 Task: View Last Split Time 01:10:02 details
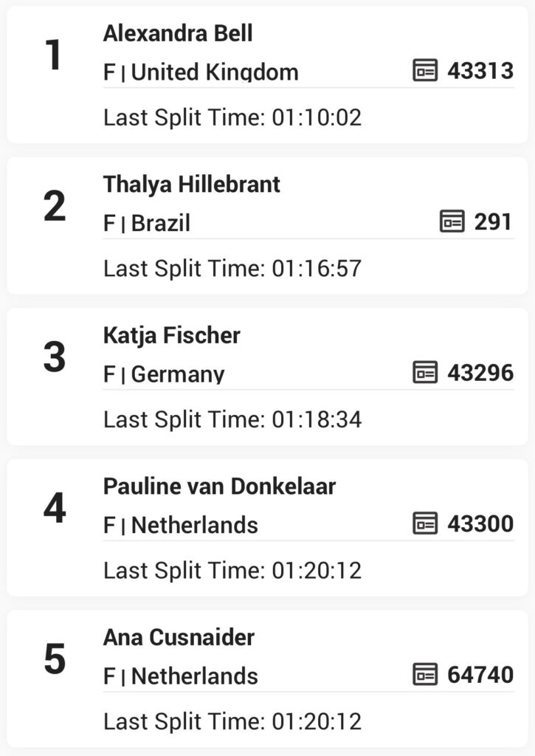232,117
